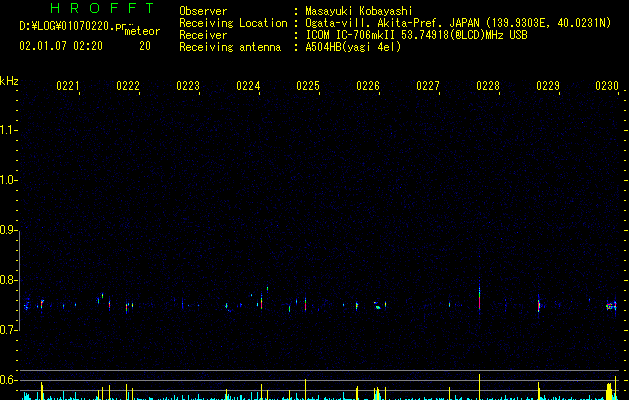
Task: Click the 0230 time marker
Action: pos(607,86)
